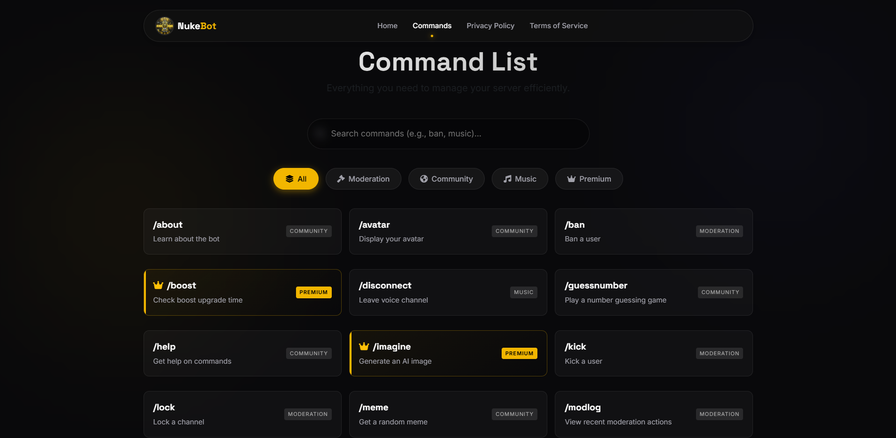Select the Music filter with note icon
The height and width of the screenshot is (438, 896).
tap(519, 179)
